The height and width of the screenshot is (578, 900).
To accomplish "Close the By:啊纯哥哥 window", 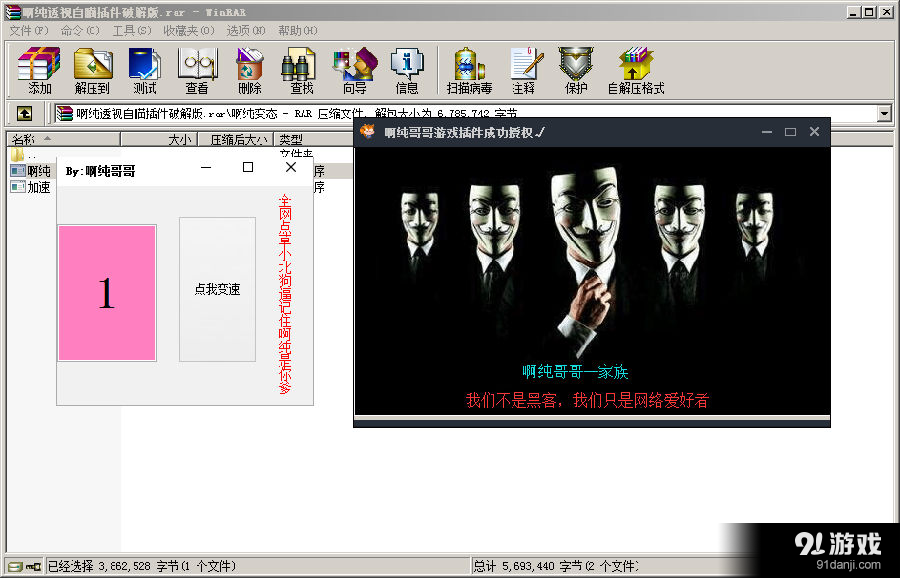I will 291,168.
